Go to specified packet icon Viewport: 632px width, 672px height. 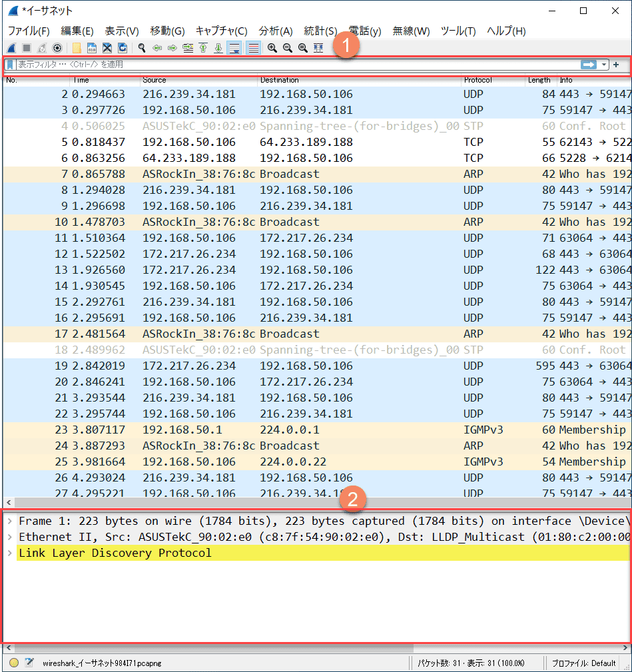coord(188,48)
